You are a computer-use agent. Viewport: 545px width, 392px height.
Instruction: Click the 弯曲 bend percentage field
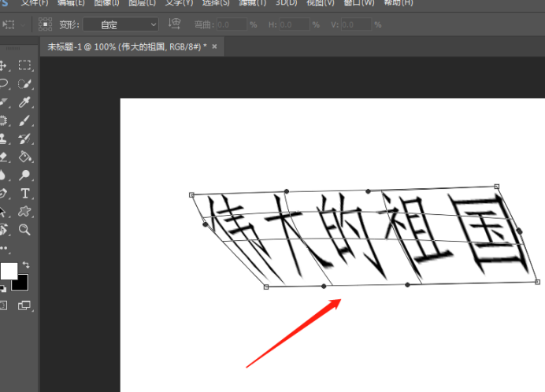[x=232, y=24]
